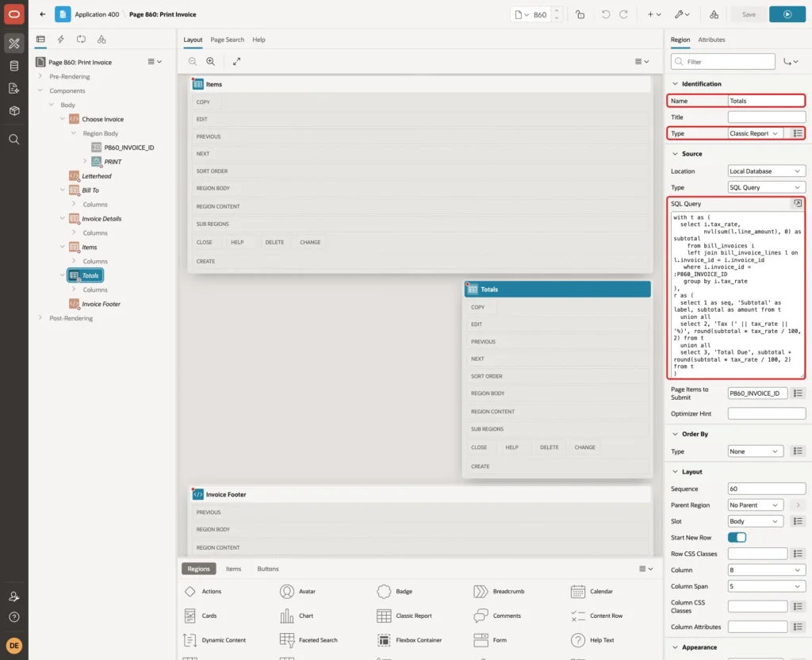Click the page lock icon in the toolbar
The height and width of the screenshot is (660, 812).
[580, 14]
